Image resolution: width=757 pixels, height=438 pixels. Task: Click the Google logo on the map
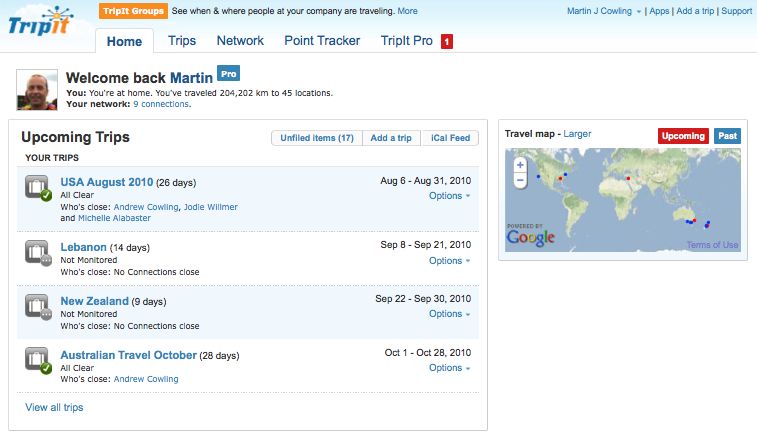(x=530, y=237)
